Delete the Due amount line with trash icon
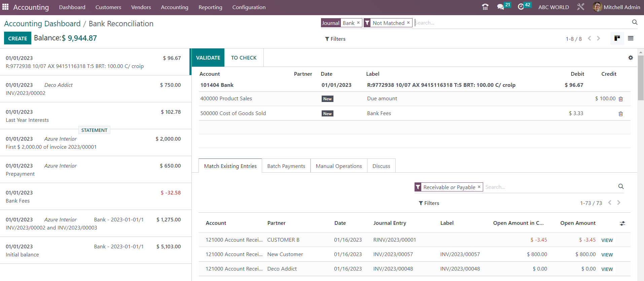Viewport: 644px width, 281px height. pyautogui.click(x=621, y=99)
